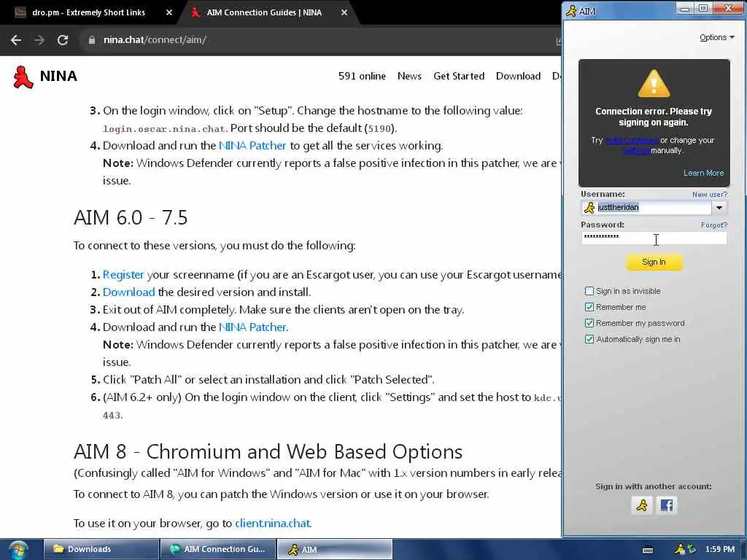Click the browser forward arrow

tap(39, 40)
